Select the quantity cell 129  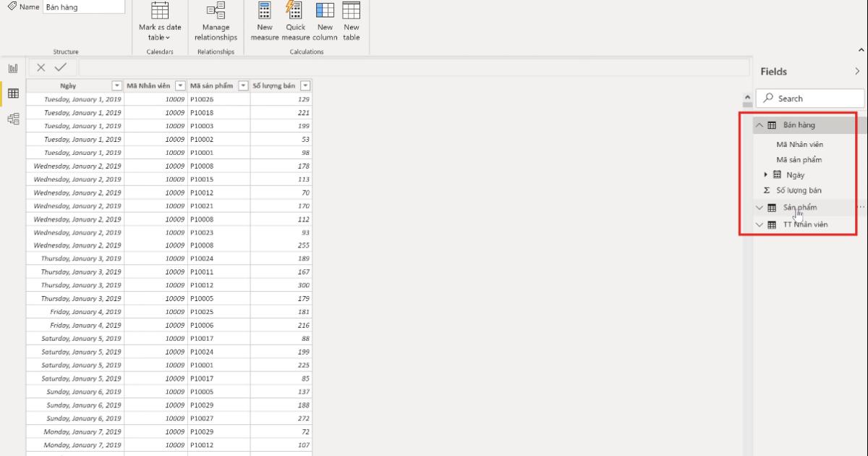coord(281,99)
